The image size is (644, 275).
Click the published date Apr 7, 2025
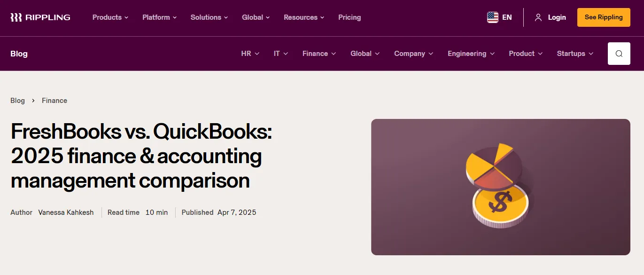point(237,212)
